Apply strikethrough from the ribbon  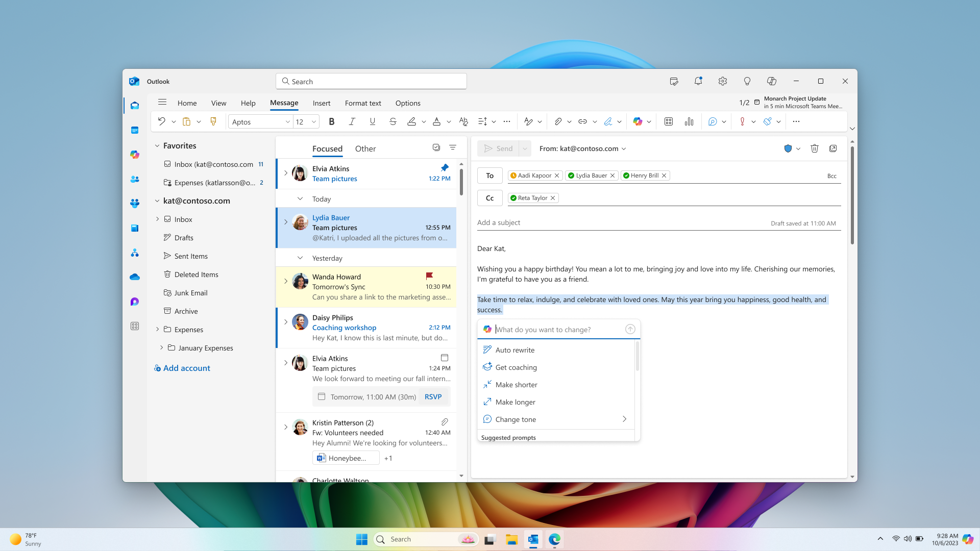coord(393,121)
